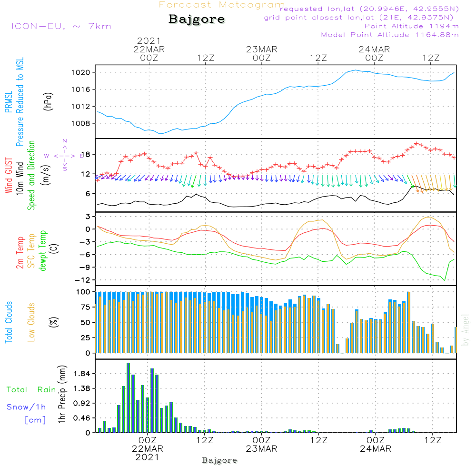The image size is (476, 476).
Task: Click the 'requested lon,lat (20.9946E, 42.9555N)' line
Action: click(369, 9)
